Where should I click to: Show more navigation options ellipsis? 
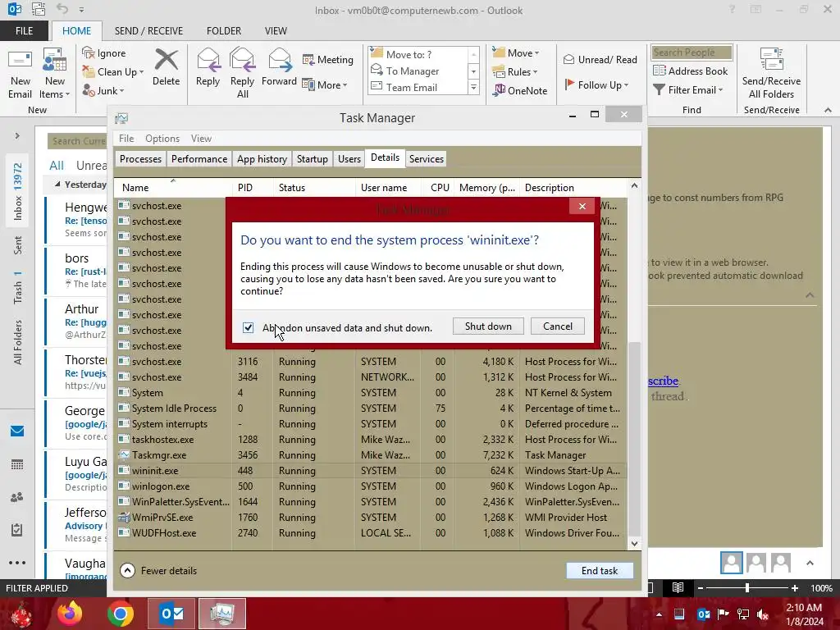pyautogui.click(x=17, y=563)
